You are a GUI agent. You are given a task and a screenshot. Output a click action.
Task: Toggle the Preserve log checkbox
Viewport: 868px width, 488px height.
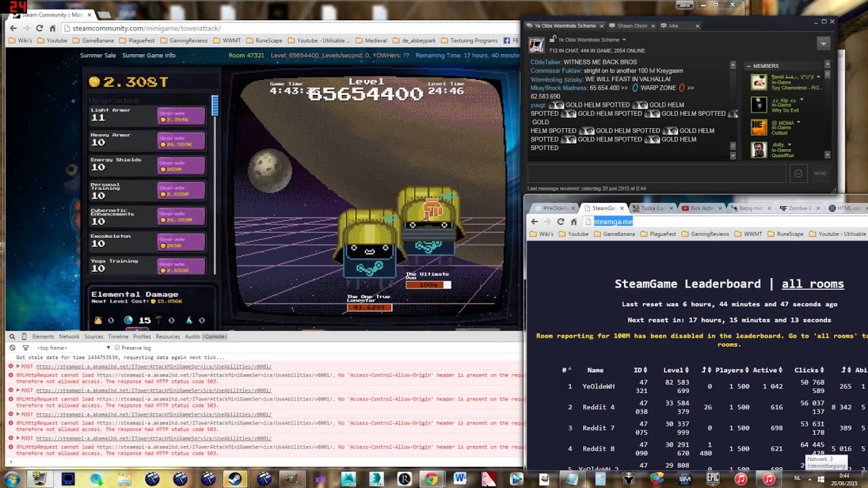tap(117, 348)
